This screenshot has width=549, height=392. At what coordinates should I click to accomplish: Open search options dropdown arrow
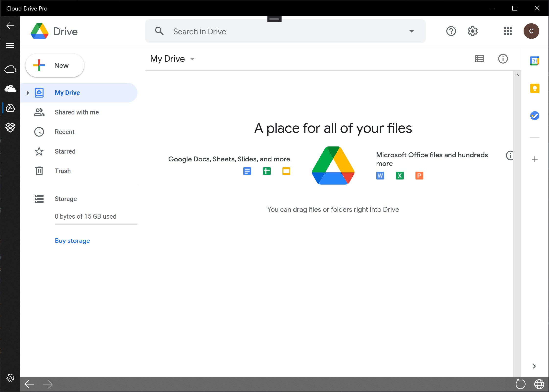412,31
